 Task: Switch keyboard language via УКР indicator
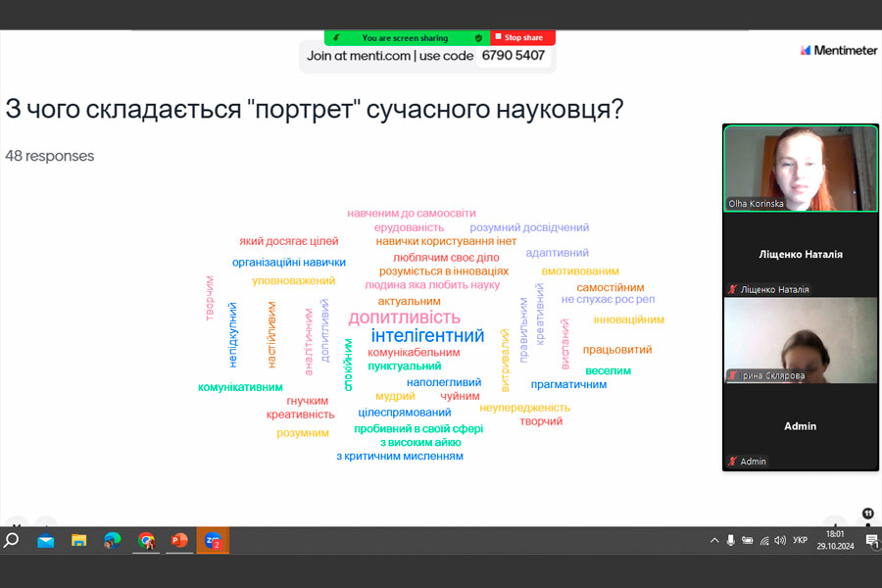pos(800,540)
